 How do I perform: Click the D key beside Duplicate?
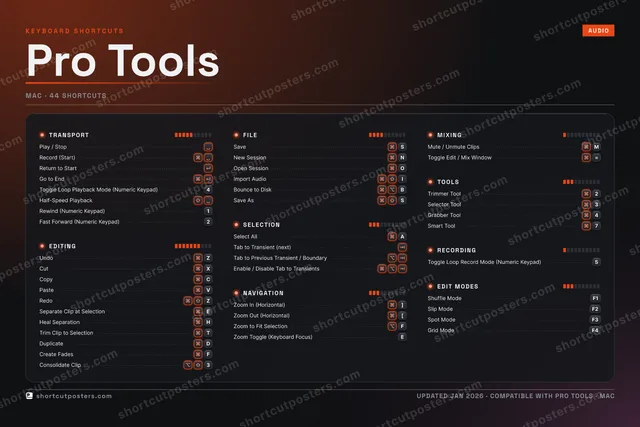coord(208,344)
